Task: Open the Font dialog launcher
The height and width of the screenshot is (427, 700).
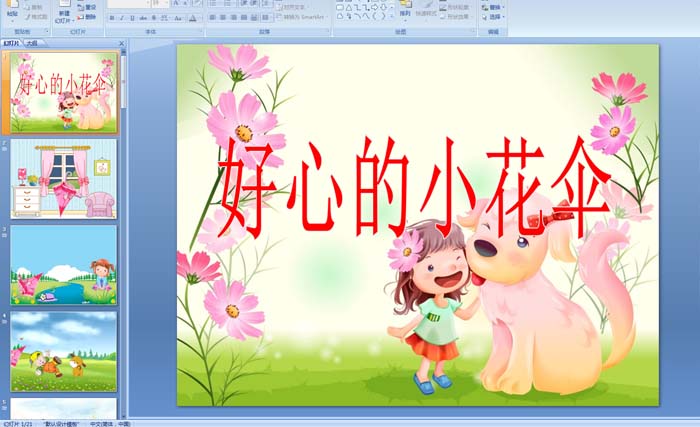Action: [x=201, y=31]
